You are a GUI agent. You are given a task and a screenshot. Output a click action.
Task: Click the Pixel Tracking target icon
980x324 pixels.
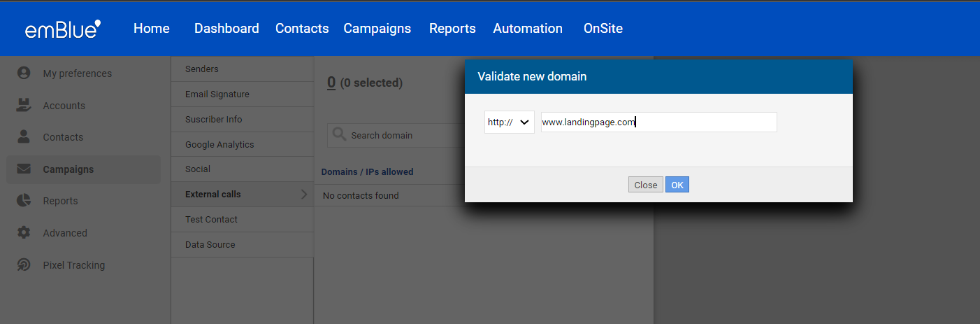pyautogui.click(x=24, y=265)
